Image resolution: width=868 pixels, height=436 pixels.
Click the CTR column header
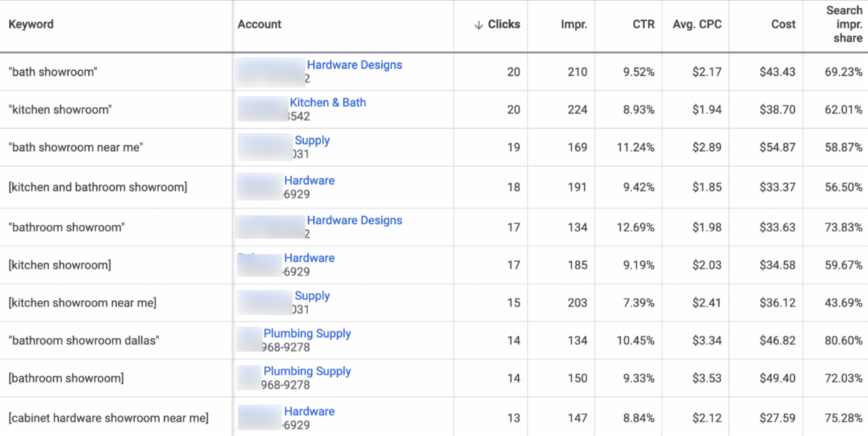click(x=643, y=24)
